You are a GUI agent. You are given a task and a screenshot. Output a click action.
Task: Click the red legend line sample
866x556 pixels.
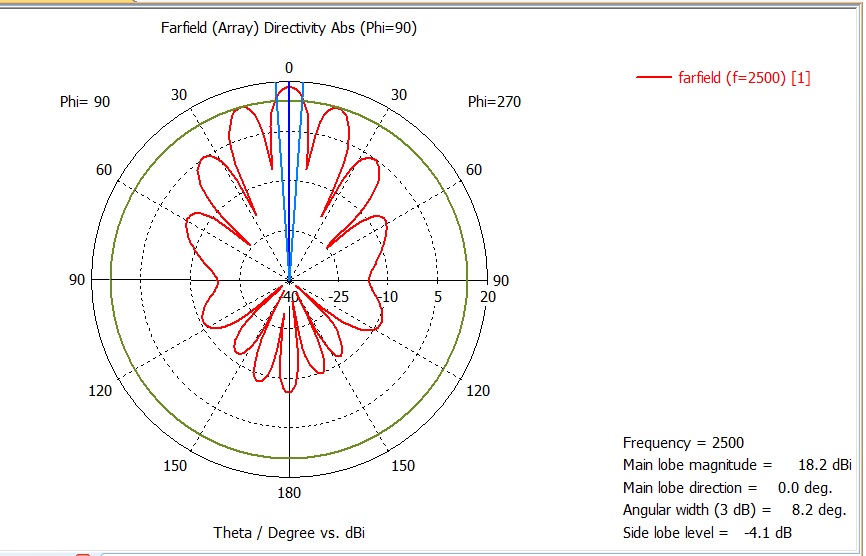[x=653, y=77]
